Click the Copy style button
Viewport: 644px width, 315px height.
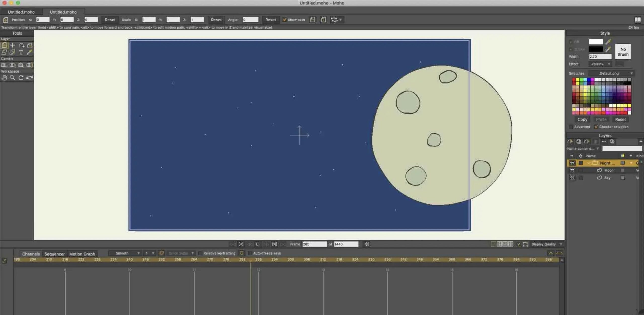tap(582, 120)
